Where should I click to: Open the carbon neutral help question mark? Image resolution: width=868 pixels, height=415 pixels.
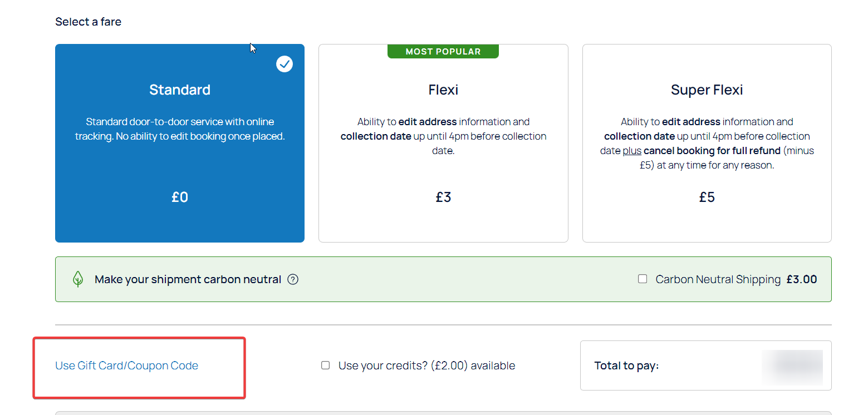click(x=293, y=279)
